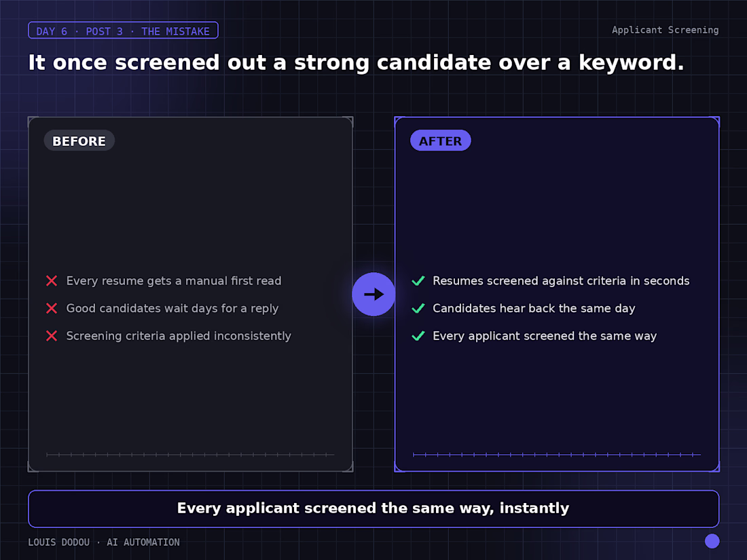This screenshot has width=747, height=560.
Task: Click the purple tick ruler in the AFTER panel
Action: 556,455
